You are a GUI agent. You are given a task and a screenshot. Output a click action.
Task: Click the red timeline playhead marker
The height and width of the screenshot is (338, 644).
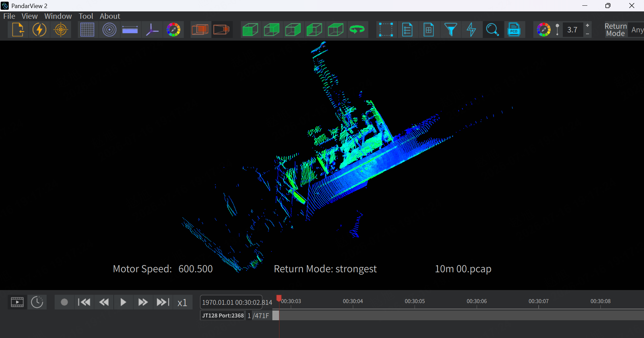pyautogui.click(x=279, y=298)
